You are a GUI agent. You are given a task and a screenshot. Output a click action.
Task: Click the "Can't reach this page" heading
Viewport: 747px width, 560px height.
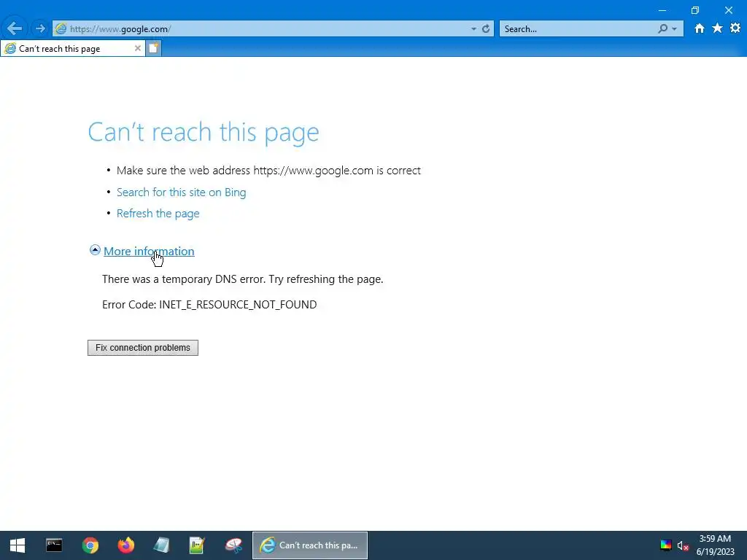[204, 133]
